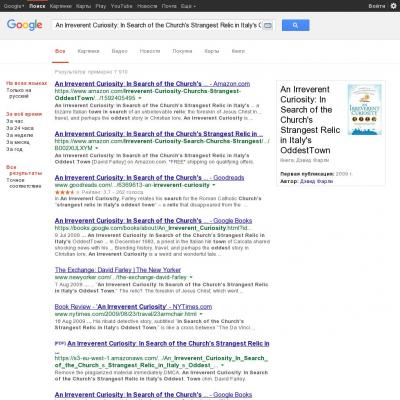
Task: Switch to the Videos search tab
Action: point(119,51)
